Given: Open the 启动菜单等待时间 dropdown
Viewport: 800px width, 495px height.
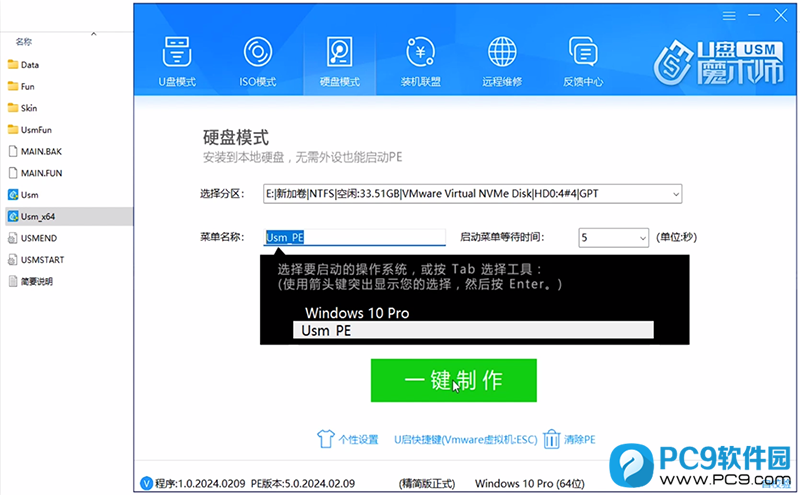Looking at the screenshot, I should pos(613,238).
